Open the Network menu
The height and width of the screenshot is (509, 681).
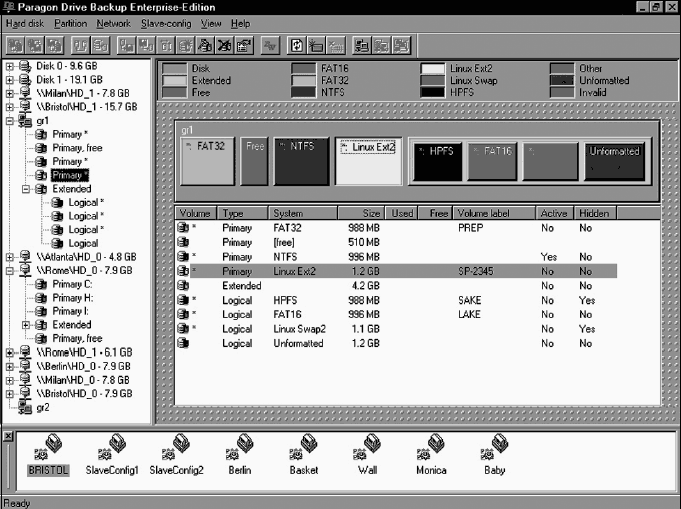114,23
